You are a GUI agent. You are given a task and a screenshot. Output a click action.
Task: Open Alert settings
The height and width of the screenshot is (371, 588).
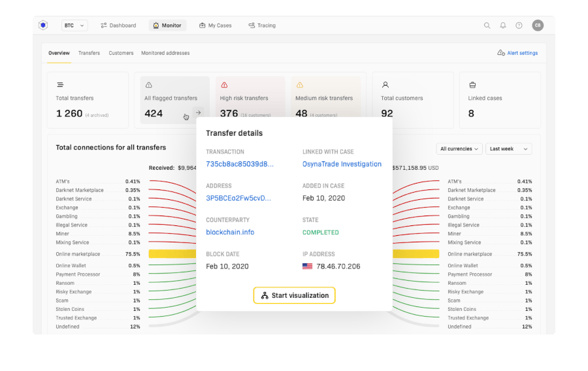coord(517,53)
